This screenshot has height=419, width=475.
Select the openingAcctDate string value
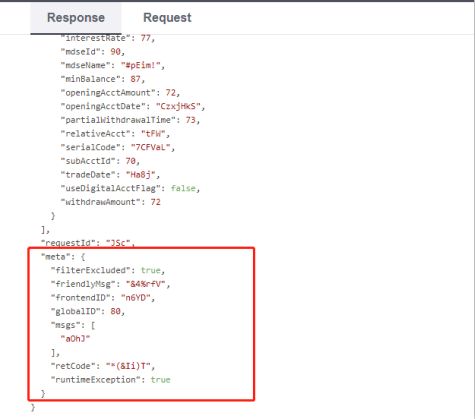coord(178,106)
